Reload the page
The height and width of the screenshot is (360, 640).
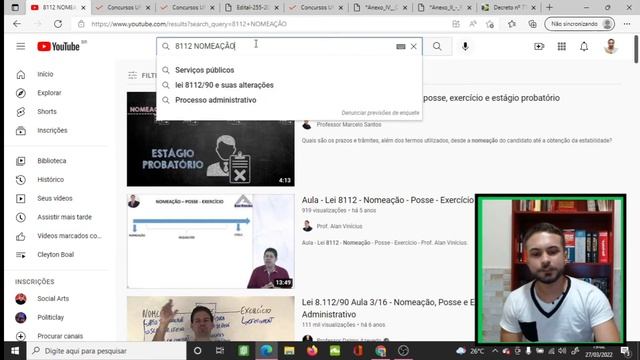(58, 24)
